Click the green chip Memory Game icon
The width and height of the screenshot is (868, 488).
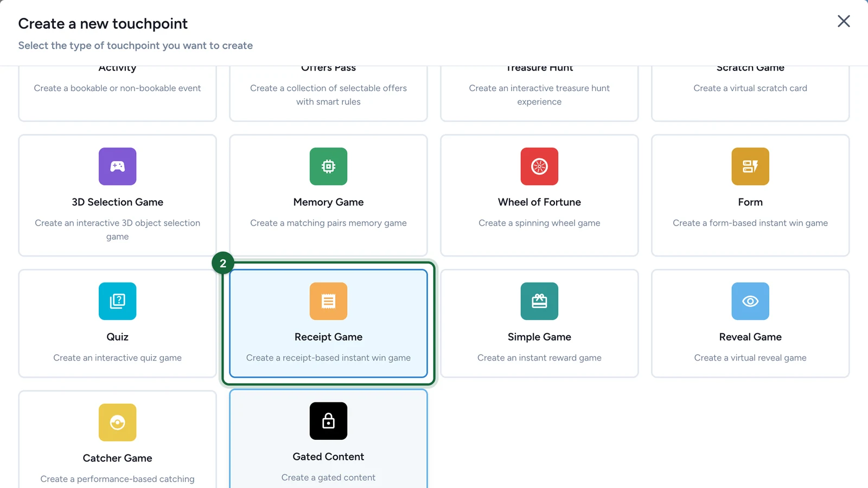(328, 166)
